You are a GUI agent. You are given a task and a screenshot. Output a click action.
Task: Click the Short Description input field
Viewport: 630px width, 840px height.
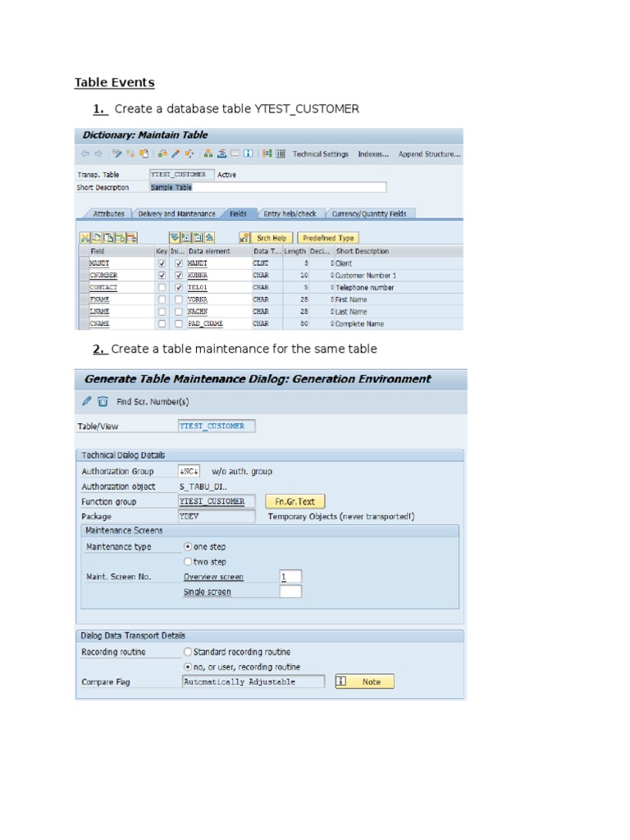pos(268,187)
